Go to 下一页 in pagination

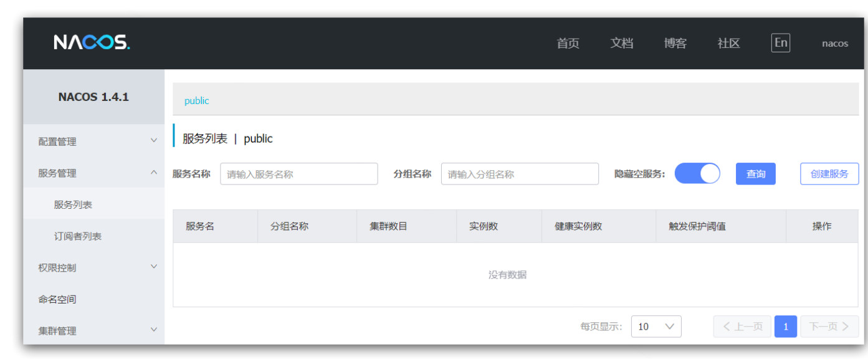[x=829, y=327]
